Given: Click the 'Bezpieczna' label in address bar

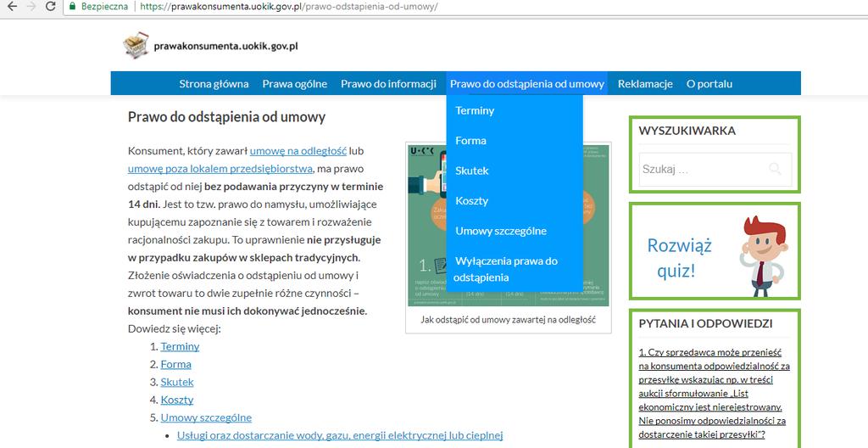Looking at the screenshot, I should [104, 7].
